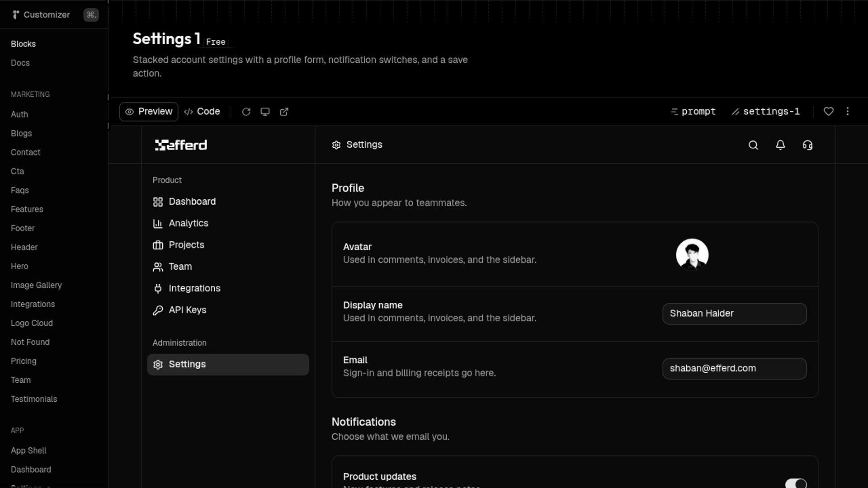The width and height of the screenshot is (868, 488).
Task: Click the heart favorite icon
Action: point(828,111)
